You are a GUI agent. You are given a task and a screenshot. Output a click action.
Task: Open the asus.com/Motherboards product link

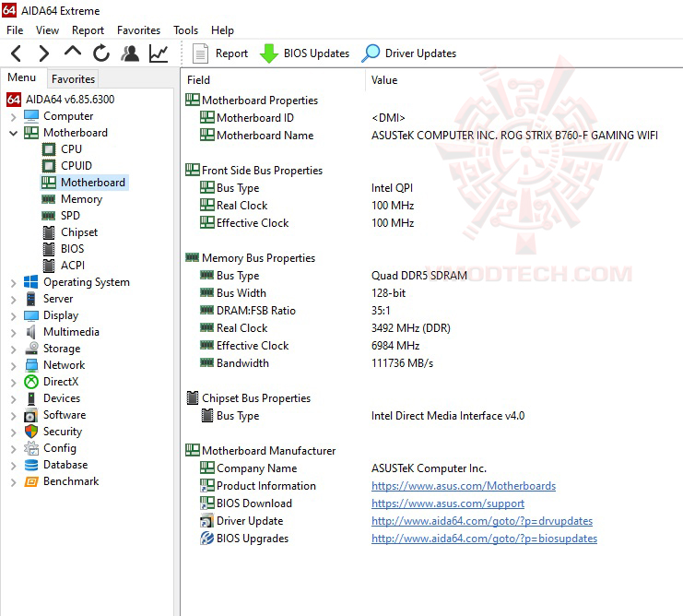coord(464,486)
